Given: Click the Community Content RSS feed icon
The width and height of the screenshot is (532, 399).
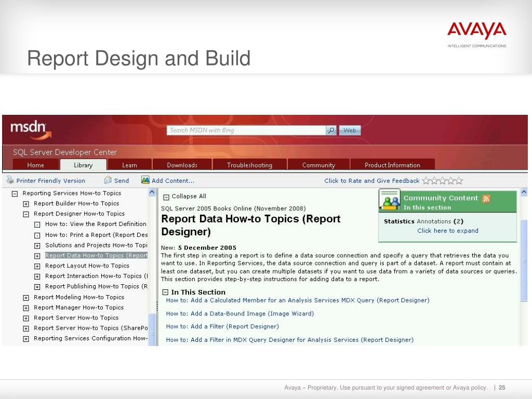Looking at the screenshot, I should click(x=486, y=198).
